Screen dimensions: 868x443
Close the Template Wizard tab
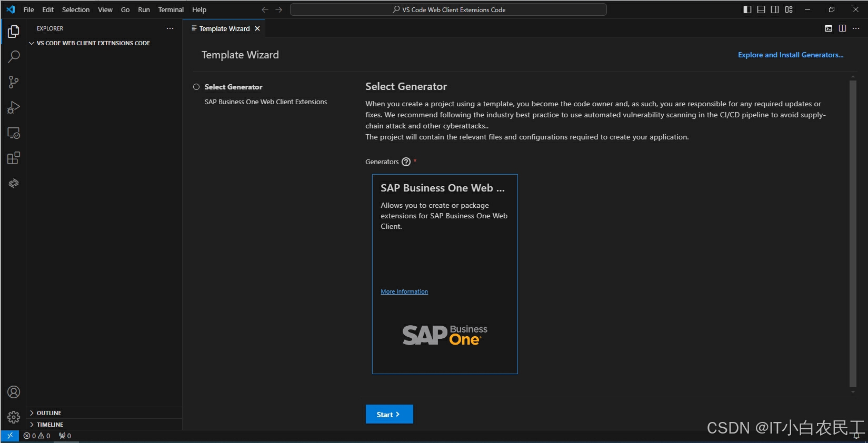[x=257, y=28]
